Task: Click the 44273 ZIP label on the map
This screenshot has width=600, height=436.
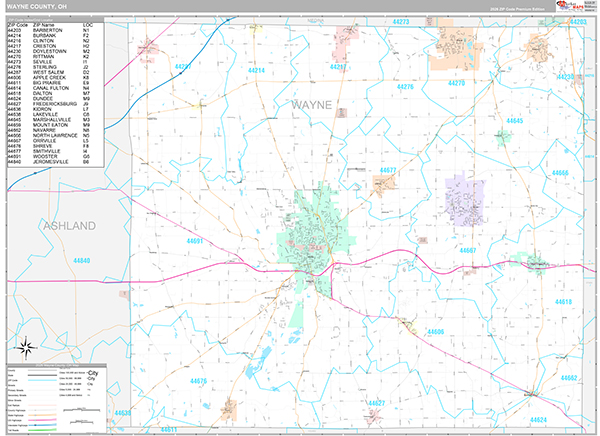Action: (x=401, y=22)
